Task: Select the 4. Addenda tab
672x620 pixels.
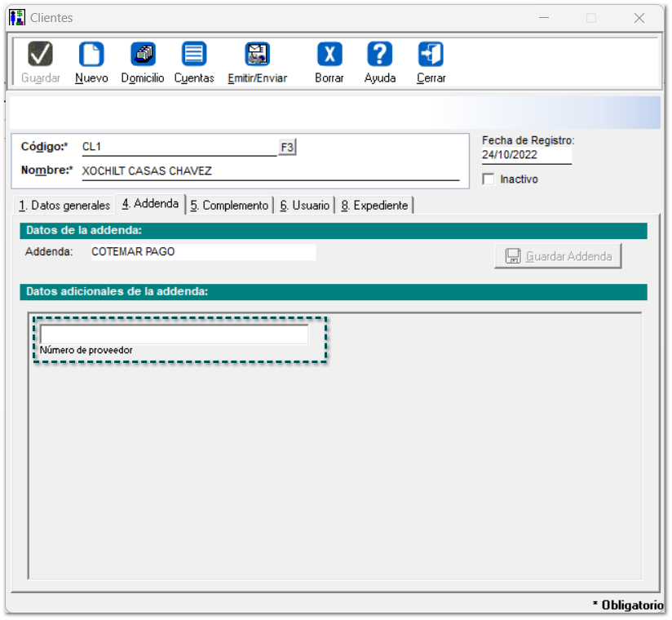Action: pos(150,204)
